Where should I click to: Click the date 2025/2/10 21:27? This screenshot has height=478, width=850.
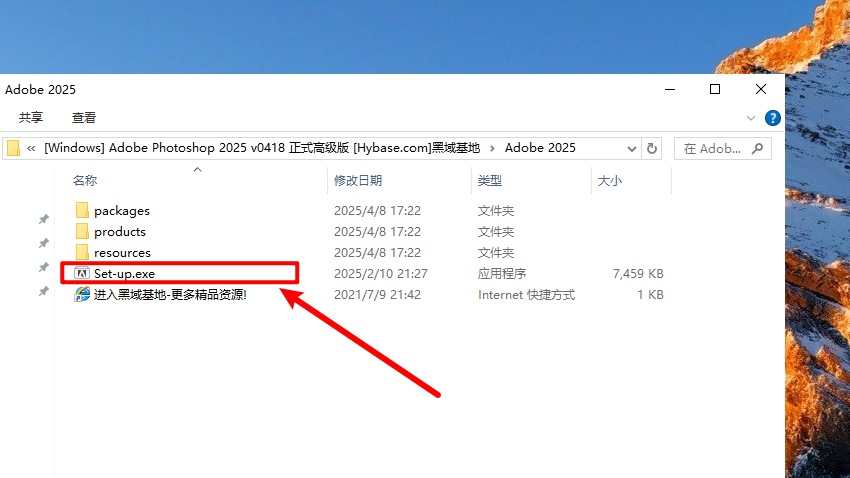click(381, 274)
